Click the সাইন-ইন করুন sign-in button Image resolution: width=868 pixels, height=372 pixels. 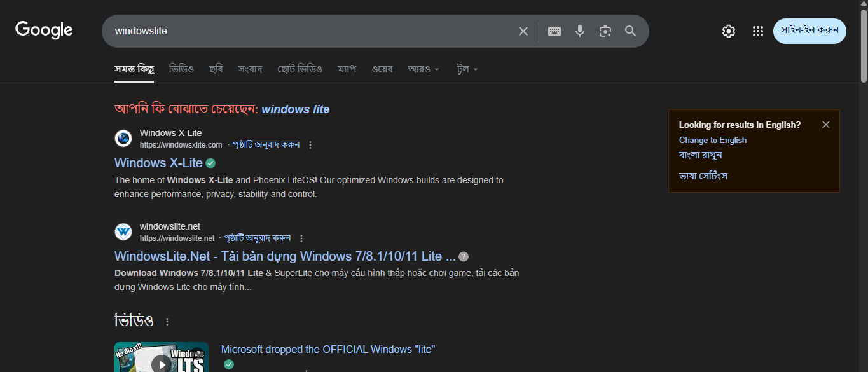coord(809,31)
